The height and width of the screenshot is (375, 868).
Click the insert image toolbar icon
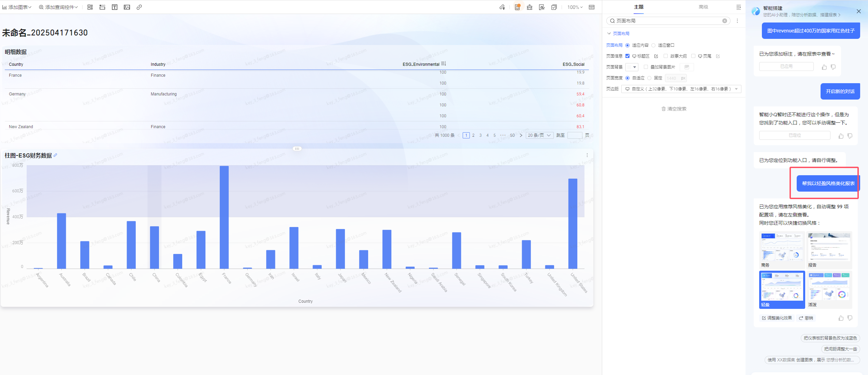[127, 7]
